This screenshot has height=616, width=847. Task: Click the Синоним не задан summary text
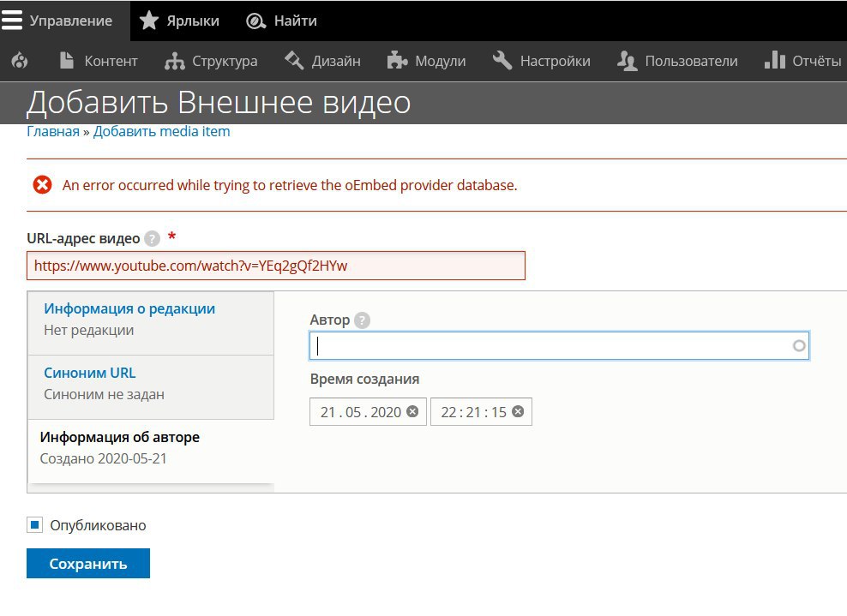coord(104,394)
